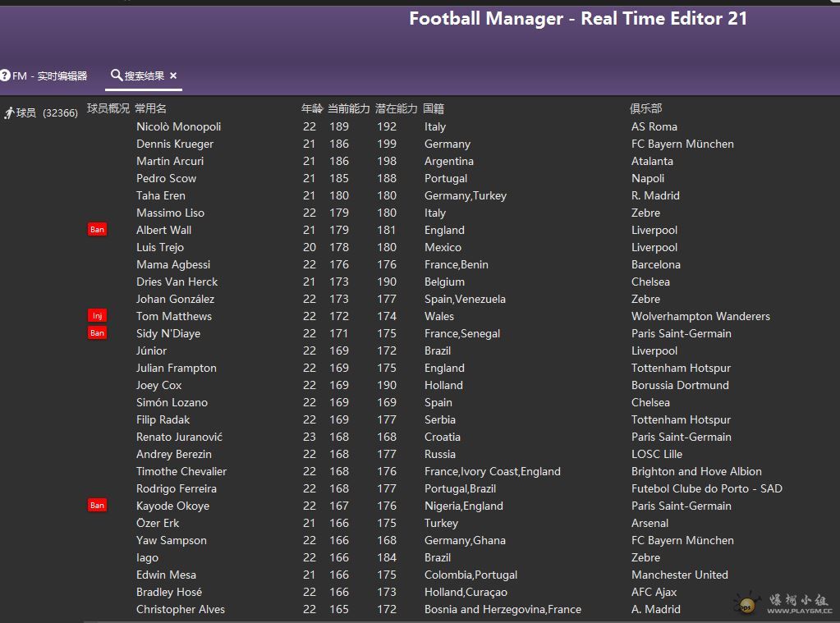Screen dimensions: 840x623
Task: Select player Timothe Chevalier
Action: (181, 471)
